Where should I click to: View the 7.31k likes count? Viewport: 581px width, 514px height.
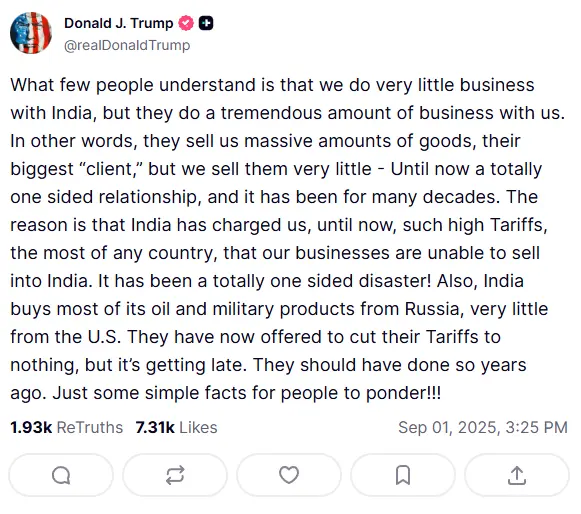click(155, 427)
